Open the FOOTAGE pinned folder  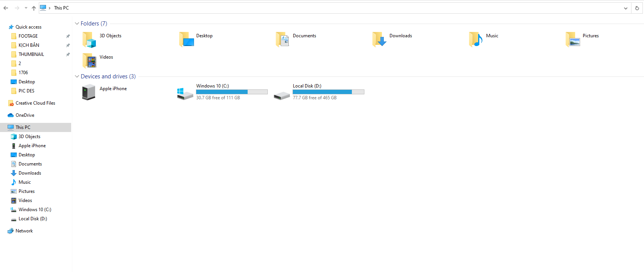pyautogui.click(x=28, y=36)
